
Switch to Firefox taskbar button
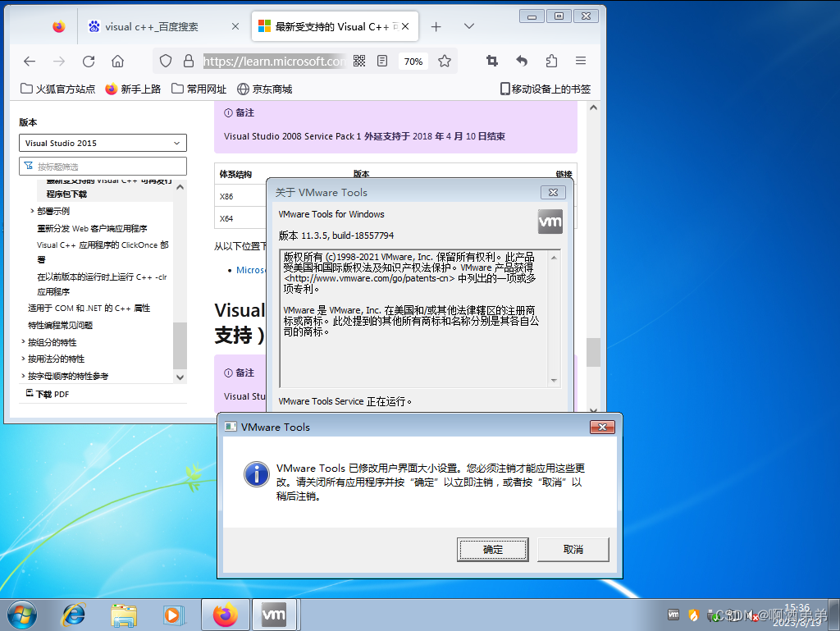click(226, 615)
